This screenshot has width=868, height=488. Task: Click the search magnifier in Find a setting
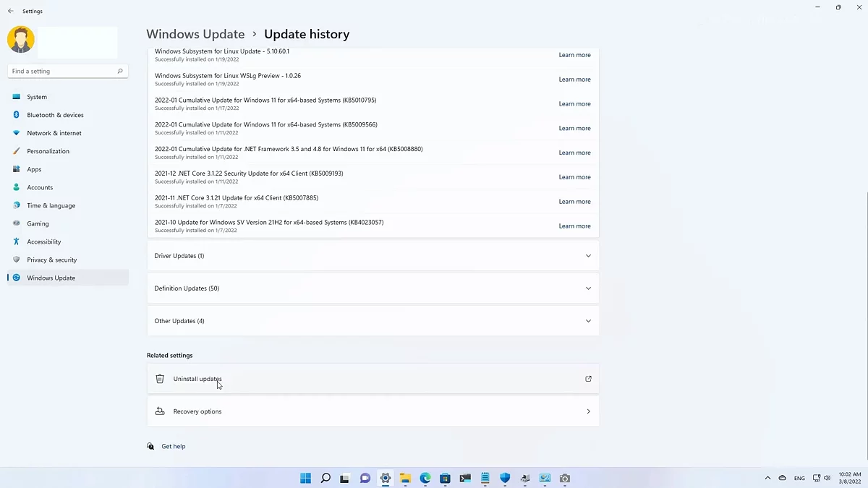(x=120, y=71)
